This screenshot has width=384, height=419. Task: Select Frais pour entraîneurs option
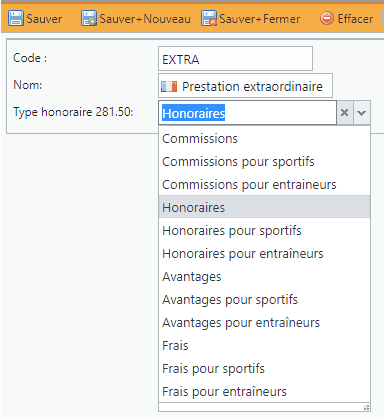coord(264,391)
